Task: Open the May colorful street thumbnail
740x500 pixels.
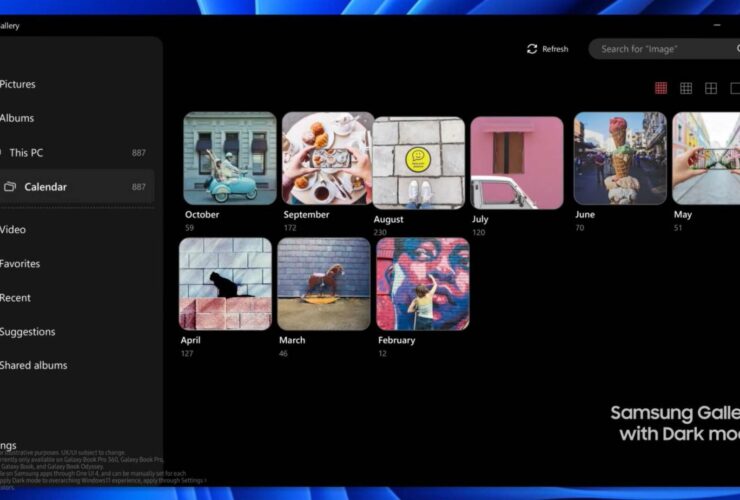Action: (x=706, y=158)
